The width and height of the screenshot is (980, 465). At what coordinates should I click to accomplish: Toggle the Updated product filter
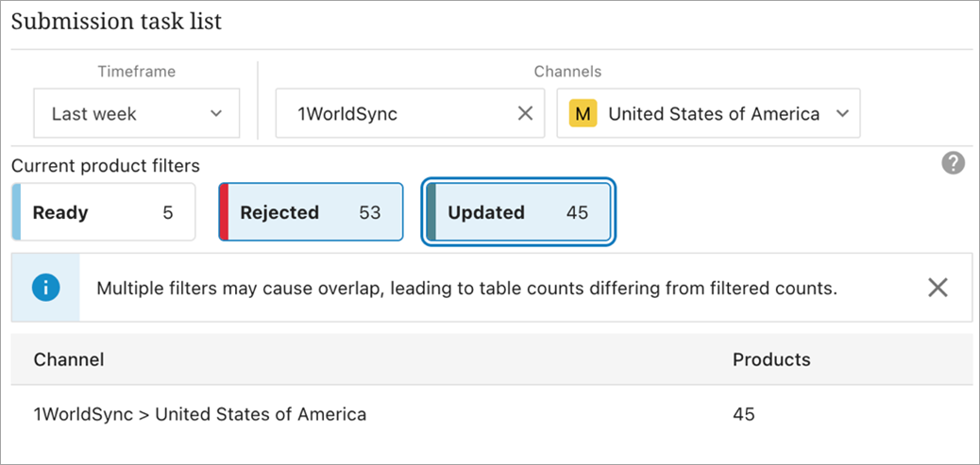pyautogui.click(x=517, y=212)
